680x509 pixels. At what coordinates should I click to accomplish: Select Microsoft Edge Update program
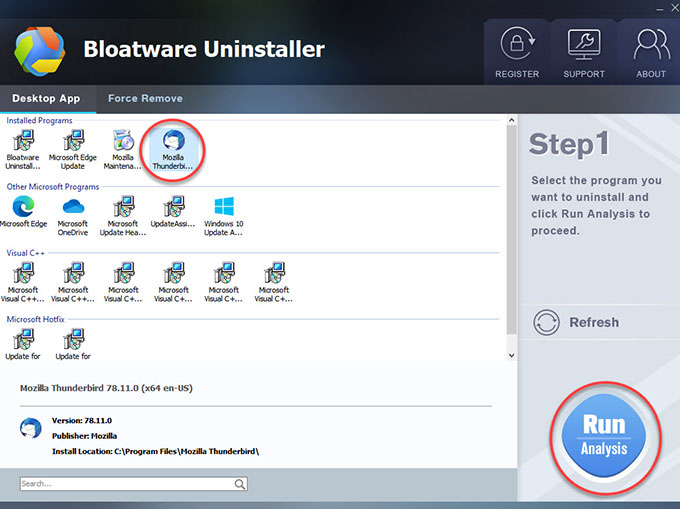pos(73,150)
